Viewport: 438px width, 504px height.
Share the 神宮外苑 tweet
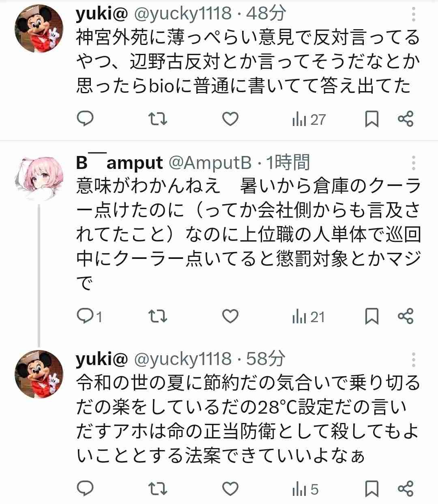405,119
